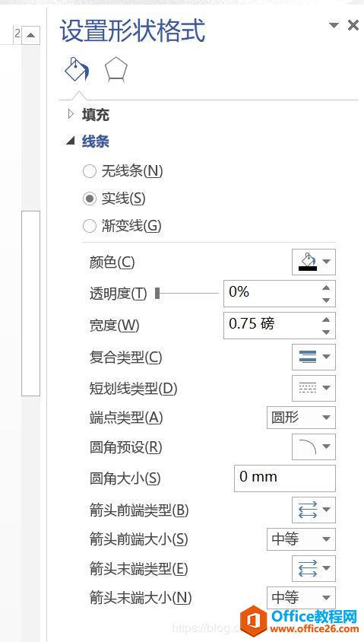Click the corner size (圆角大小) 0 mm field
Screen dimensions: 364x642
[x=285, y=478]
